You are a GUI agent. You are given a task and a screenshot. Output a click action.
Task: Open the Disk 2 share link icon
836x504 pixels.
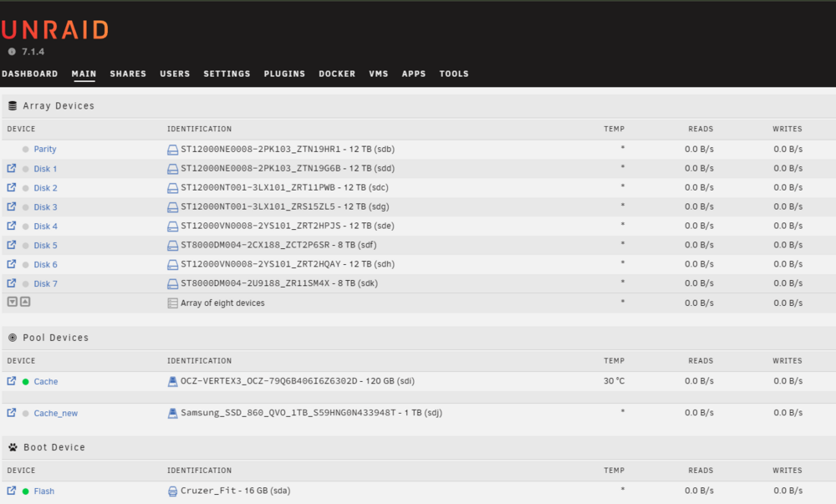tap(11, 187)
